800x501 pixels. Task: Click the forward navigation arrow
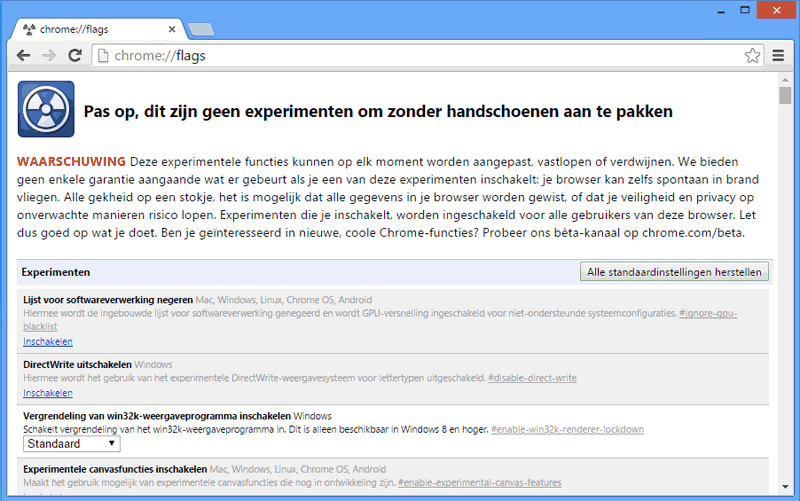click(x=49, y=56)
